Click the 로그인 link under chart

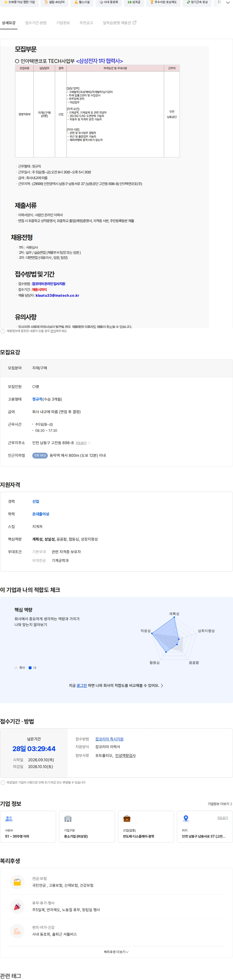coord(82,685)
